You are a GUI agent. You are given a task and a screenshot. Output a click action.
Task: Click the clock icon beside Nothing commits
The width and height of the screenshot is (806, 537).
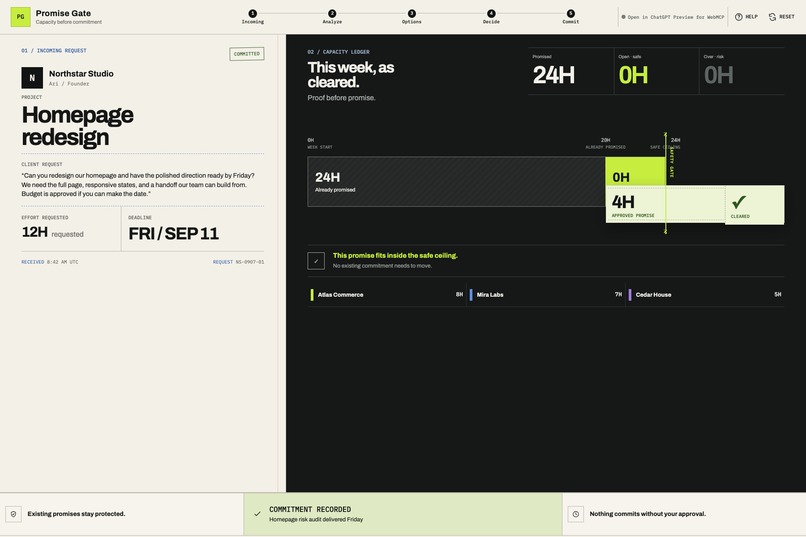pos(576,514)
